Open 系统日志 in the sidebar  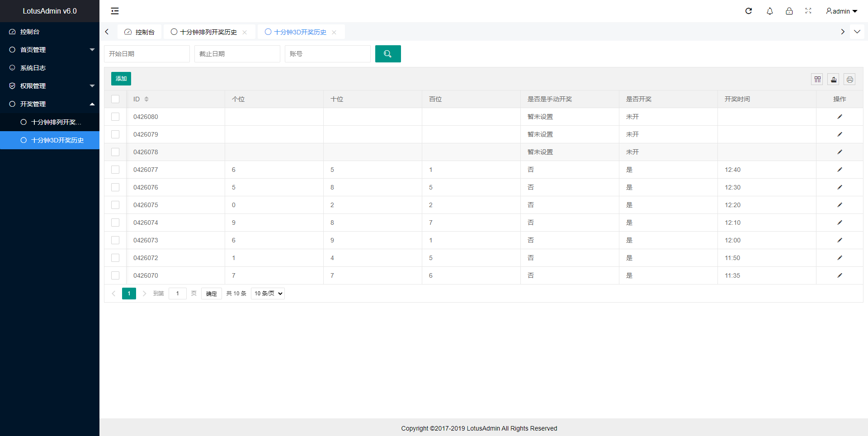coord(33,68)
